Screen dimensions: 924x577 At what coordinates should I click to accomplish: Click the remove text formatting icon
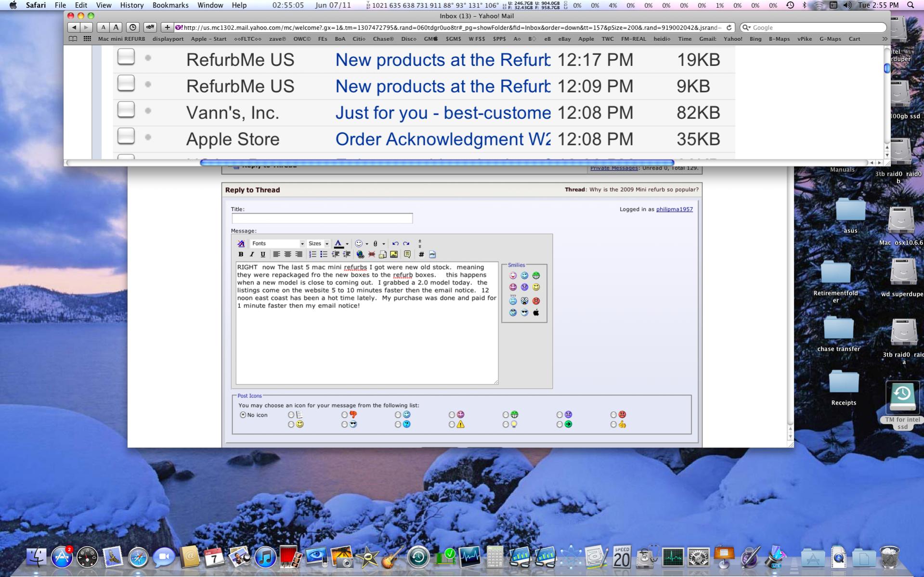(x=241, y=244)
